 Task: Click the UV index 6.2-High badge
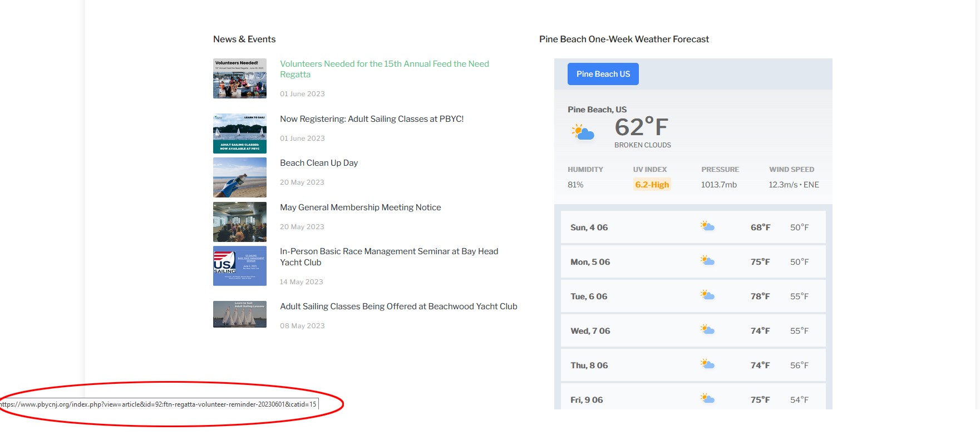pyautogui.click(x=652, y=185)
